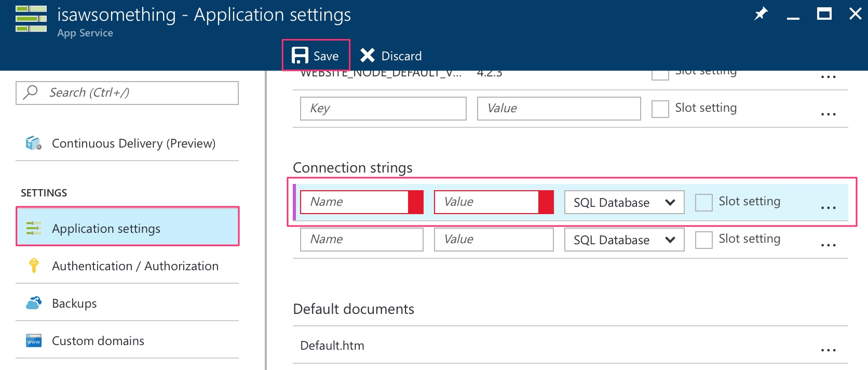Image resolution: width=868 pixels, height=370 pixels.
Task: Maximize the Application settings blade
Action: point(824,14)
